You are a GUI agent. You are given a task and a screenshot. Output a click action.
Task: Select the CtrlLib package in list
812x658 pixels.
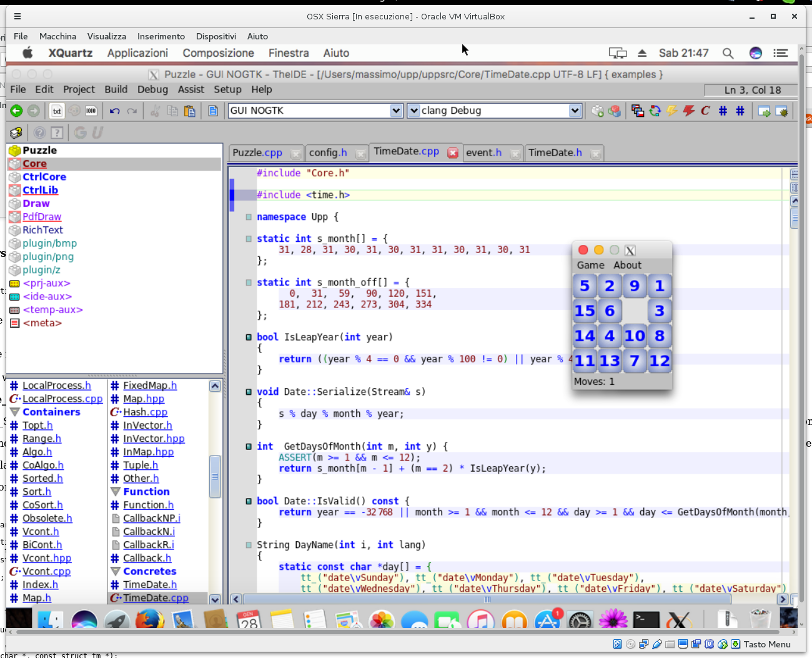(x=40, y=190)
